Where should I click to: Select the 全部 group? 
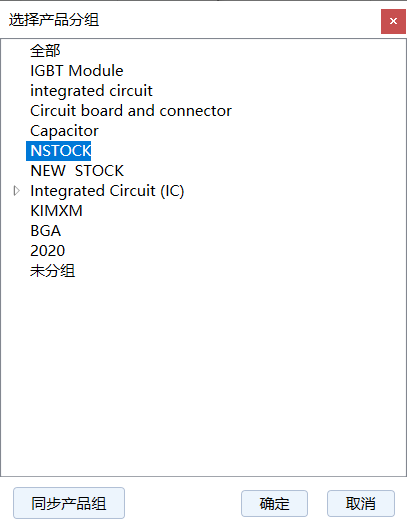click(x=45, y=51)
